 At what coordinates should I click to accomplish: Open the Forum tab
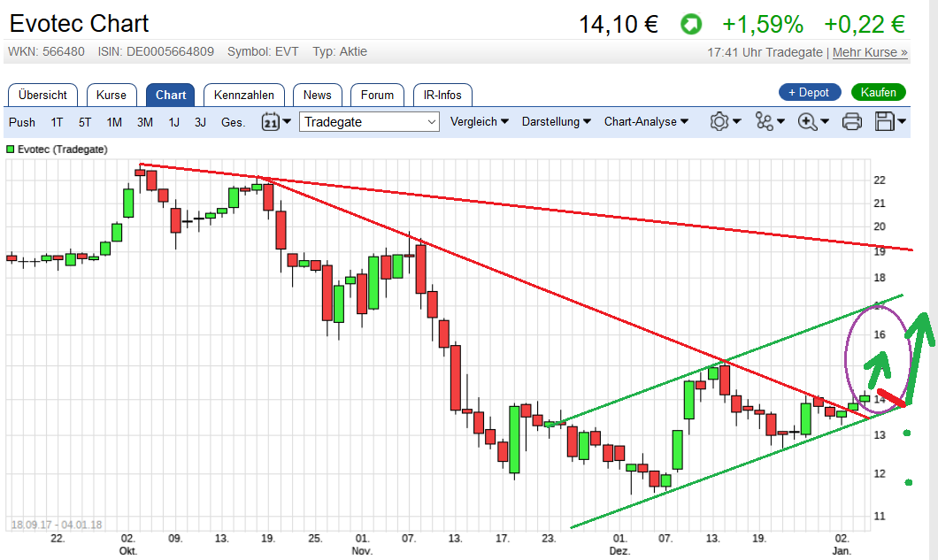coord(378,96)
